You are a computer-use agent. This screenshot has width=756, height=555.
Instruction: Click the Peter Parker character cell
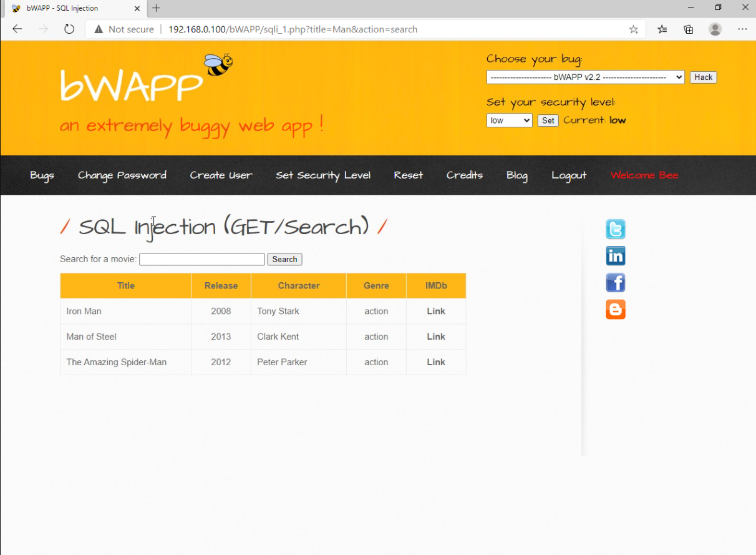299,362
